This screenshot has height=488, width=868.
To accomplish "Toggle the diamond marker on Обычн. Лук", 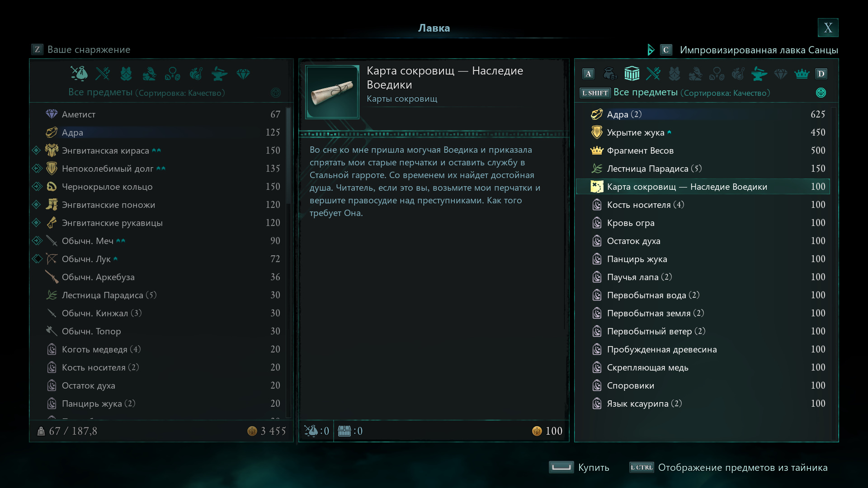I will point(37,259).
